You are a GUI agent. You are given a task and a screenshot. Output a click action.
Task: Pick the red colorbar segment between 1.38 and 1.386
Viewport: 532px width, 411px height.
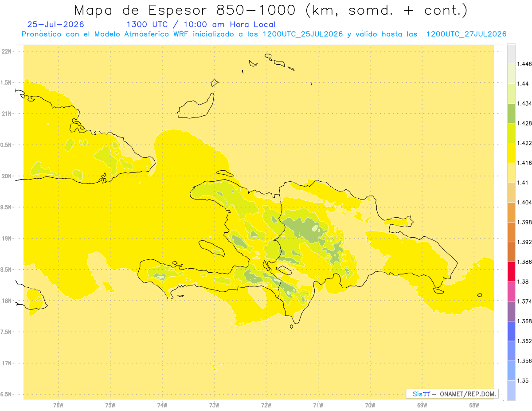point(511,271)
